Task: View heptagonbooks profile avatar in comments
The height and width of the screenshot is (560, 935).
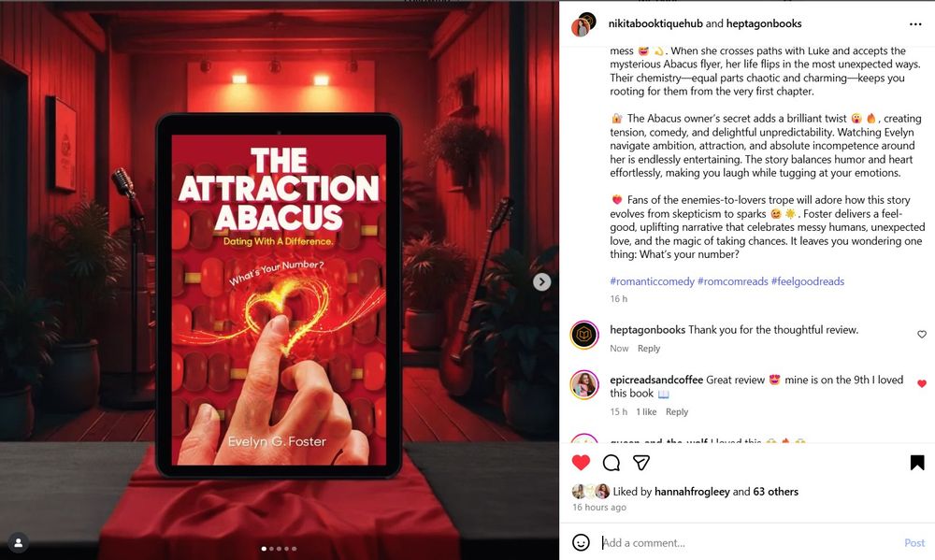Action: (584, 335)
